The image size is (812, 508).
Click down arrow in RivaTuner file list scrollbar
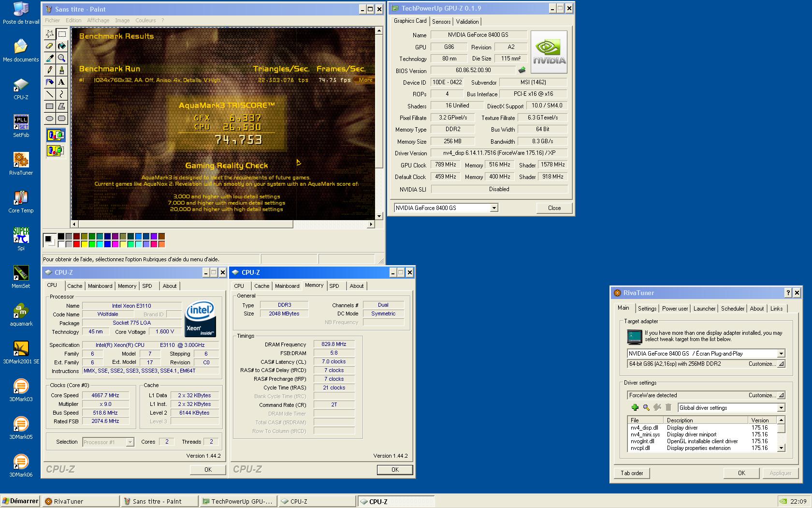781,448
